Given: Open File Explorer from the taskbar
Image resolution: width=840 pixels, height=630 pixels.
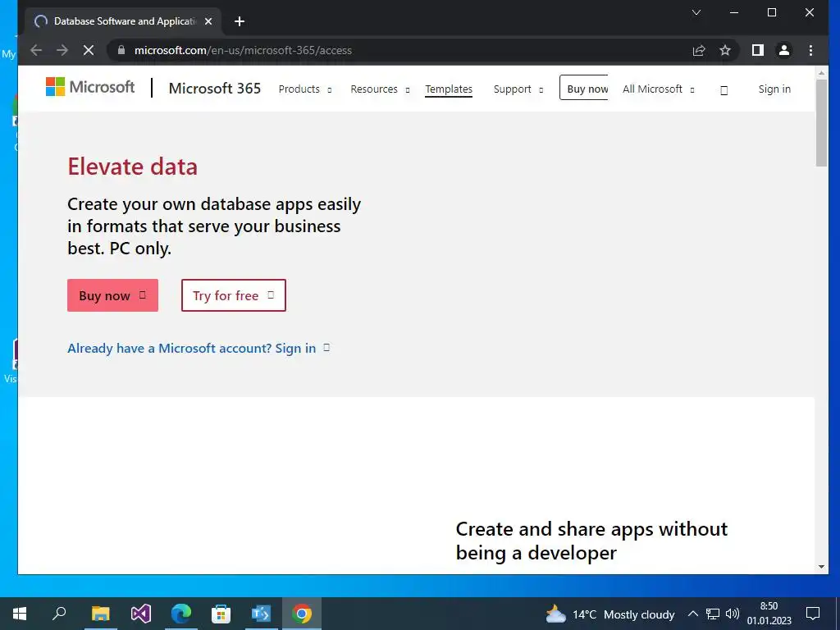Looking at the screenshot, I should [x=100, y=614].
